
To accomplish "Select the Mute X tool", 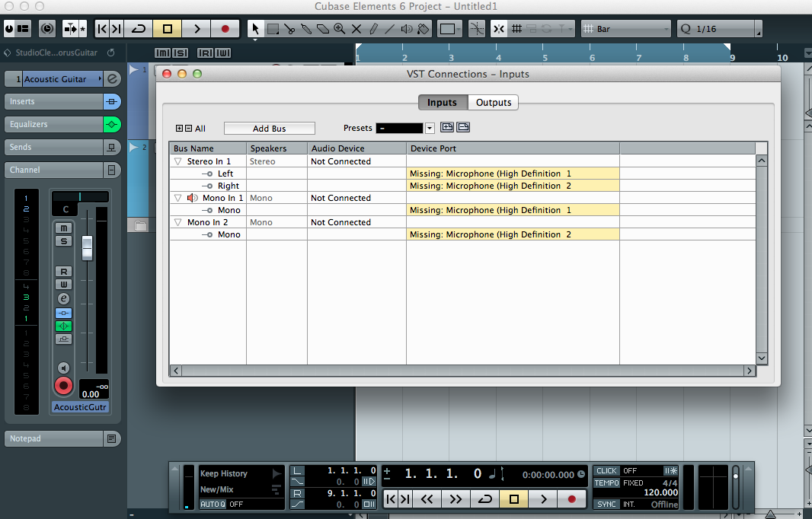I will (356, 29).
